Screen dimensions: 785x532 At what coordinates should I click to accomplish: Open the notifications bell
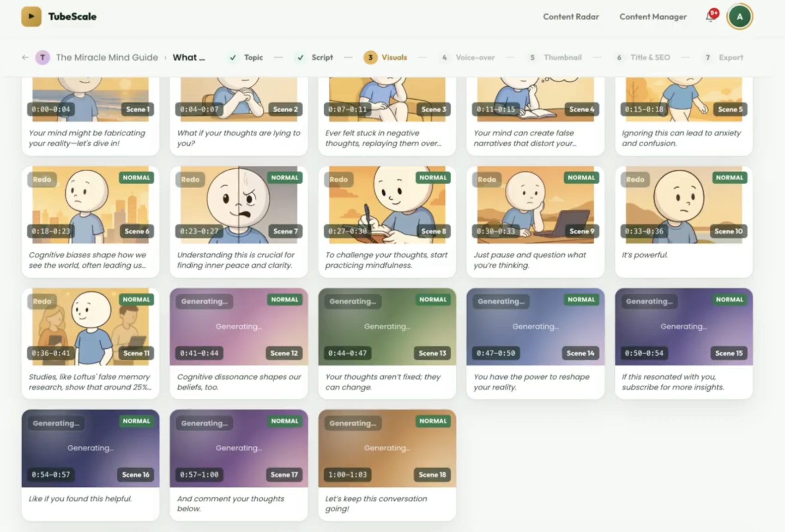point(710,17)
